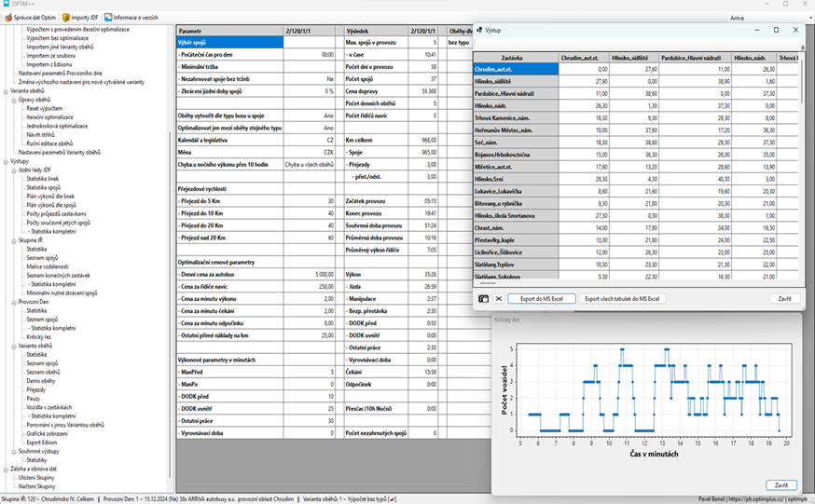Viewport: 815px width, 504px height.
Task: Click the OPTIM++ application icon in title bar
Action: (x=6, y=5)
